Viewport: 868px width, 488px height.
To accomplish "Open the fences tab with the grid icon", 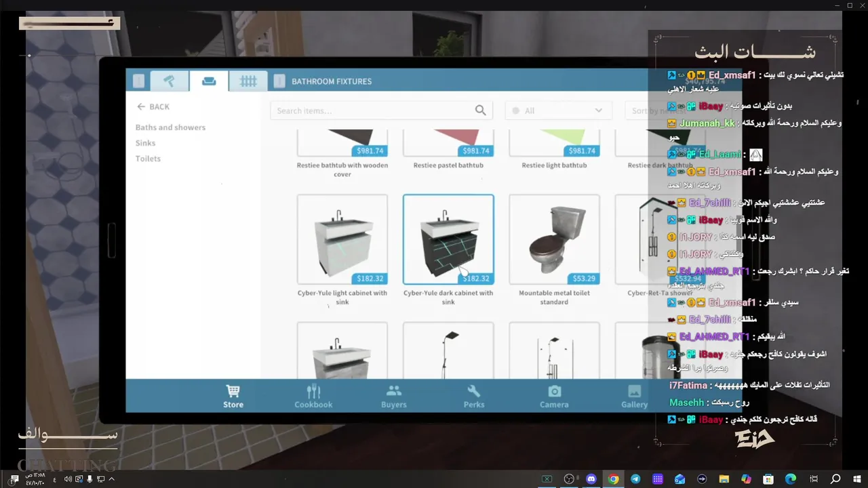I will pyautogui.click(x=248, y=81).
